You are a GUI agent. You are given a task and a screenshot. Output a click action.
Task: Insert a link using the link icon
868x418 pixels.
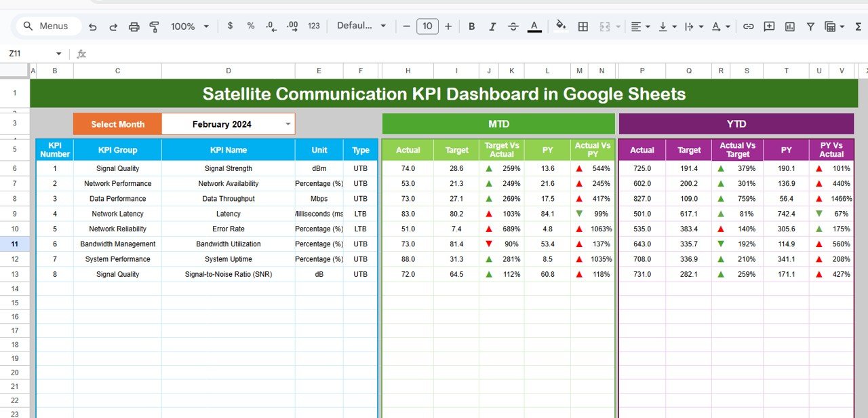(749, 26)
